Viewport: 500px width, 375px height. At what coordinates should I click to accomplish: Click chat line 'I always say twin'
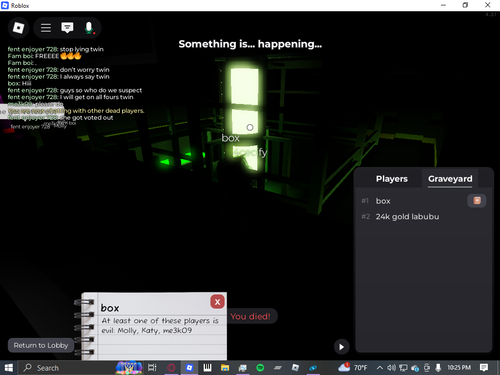[x=58, y=77]
